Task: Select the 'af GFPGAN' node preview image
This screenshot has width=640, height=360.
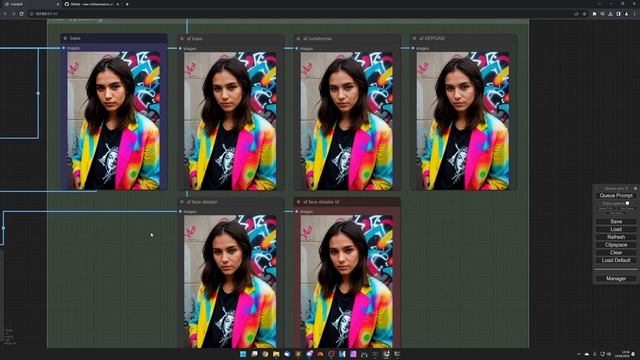Action: (x=463, y=121)
